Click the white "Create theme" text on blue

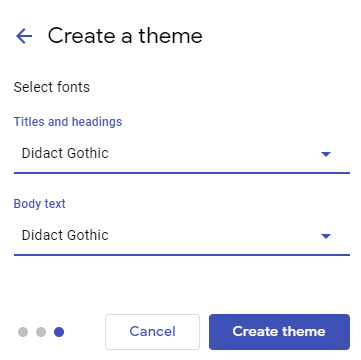279,332
